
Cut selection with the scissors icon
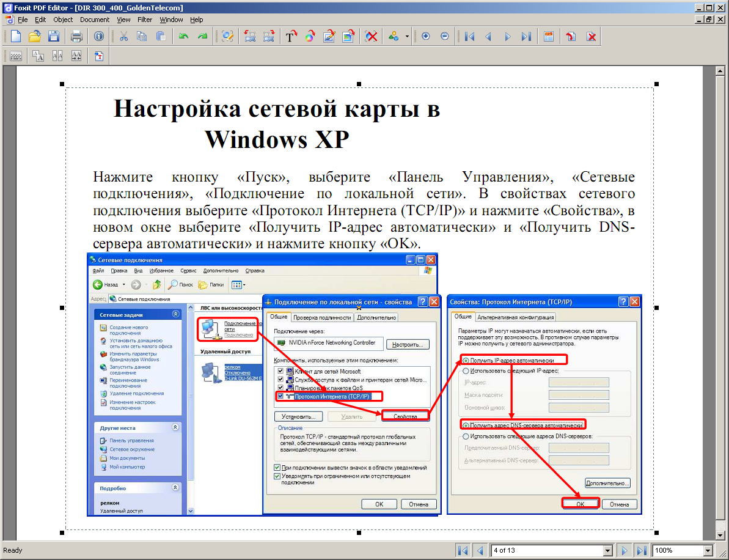123,36
